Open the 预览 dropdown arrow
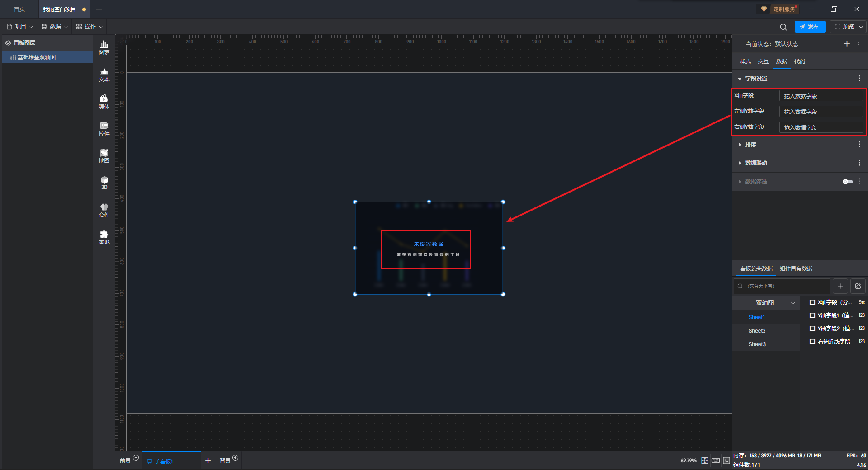 point(861,27)
